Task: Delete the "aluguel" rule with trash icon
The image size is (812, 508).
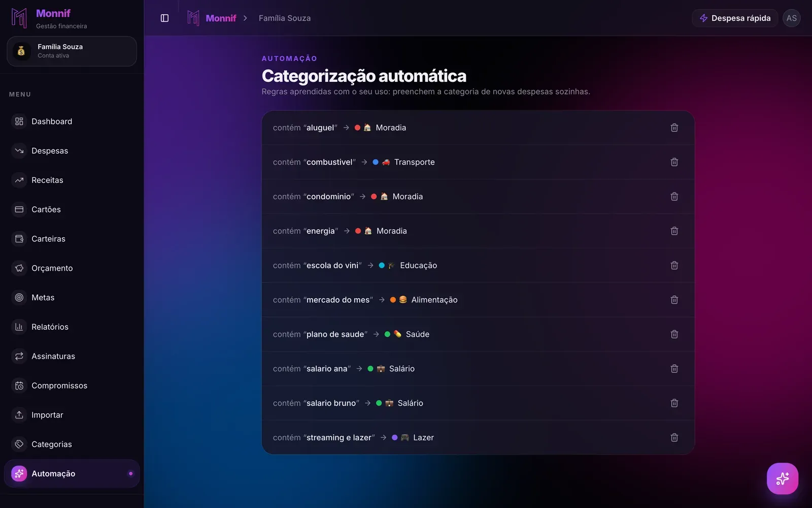Action: pos(674,128)
